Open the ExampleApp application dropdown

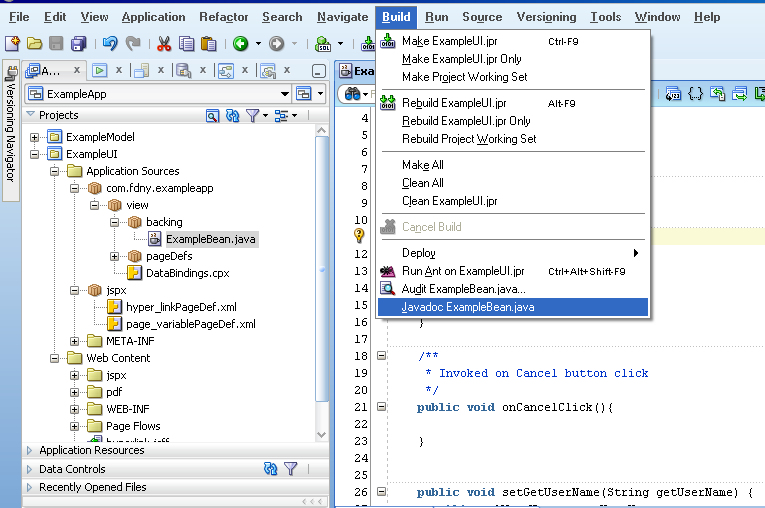[x=284, y=94]
